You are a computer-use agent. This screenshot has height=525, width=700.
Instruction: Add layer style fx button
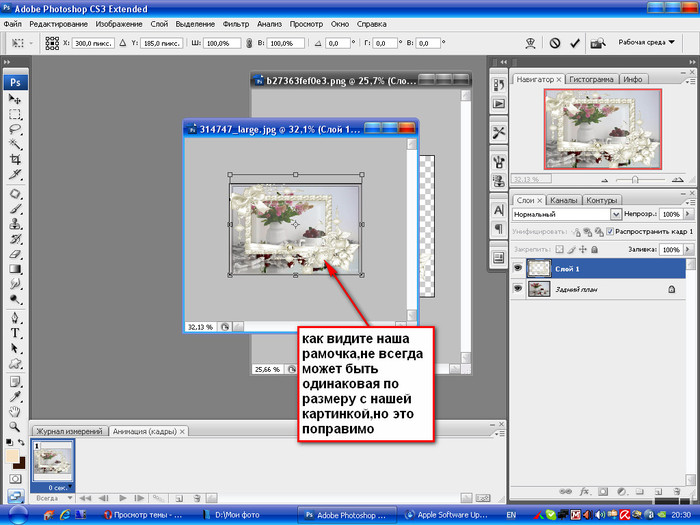coord(584,492)
